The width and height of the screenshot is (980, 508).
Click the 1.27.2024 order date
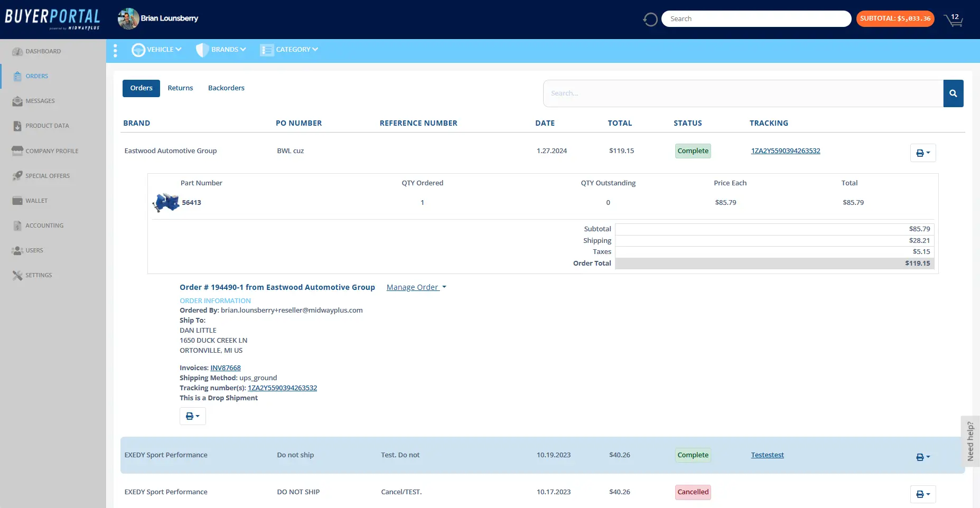pos(552,151)
